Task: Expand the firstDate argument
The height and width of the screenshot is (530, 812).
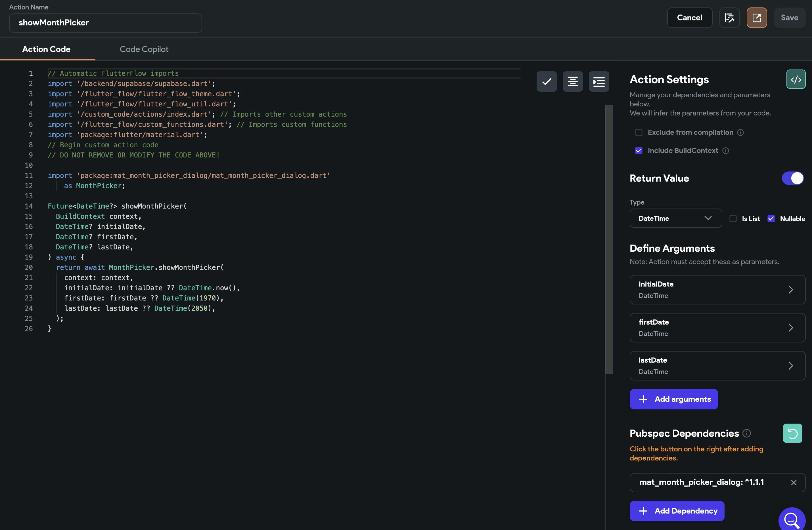Action: [717, 327]
